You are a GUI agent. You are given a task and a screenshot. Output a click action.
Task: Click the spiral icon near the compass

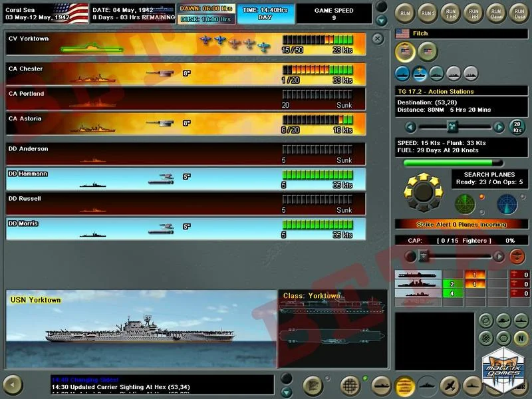pos(485,338)
